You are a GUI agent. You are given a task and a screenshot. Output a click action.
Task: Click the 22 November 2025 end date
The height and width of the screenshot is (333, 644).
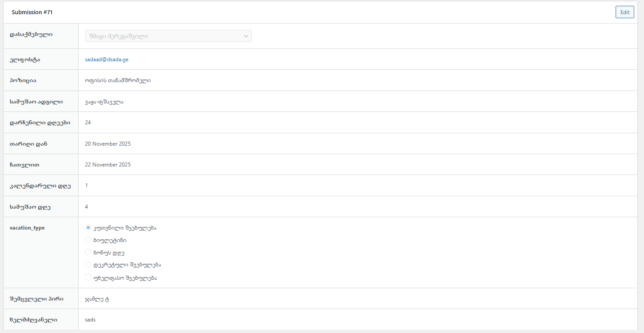pos(108,165)
